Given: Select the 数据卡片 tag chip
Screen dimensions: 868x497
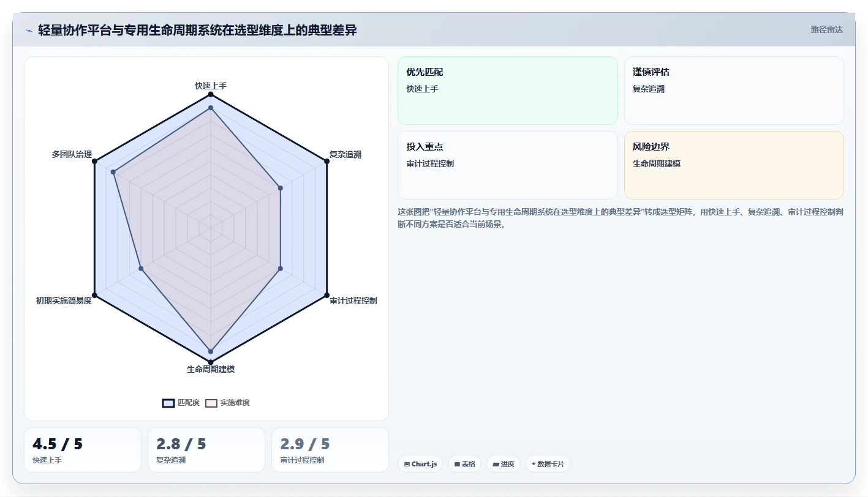Looking at the screenshot, I should 548,464.
